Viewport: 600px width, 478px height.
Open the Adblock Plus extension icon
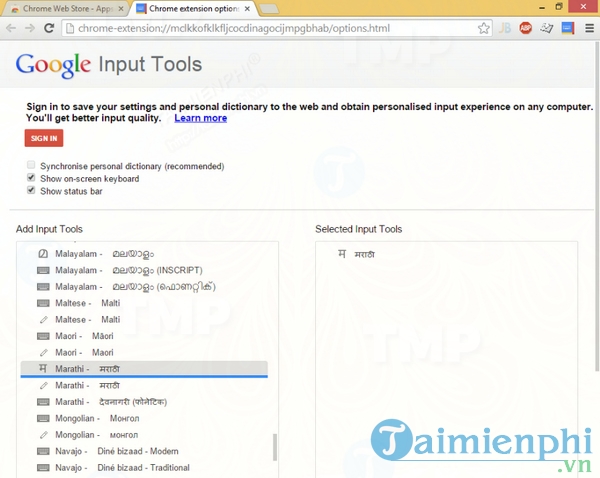point(525,28)
